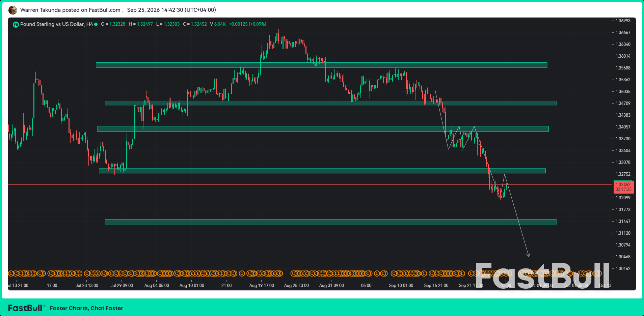The width and height of the screenshot is (644, 316).
Task: Click price axis label 1.34709
Action: (623, 103)
